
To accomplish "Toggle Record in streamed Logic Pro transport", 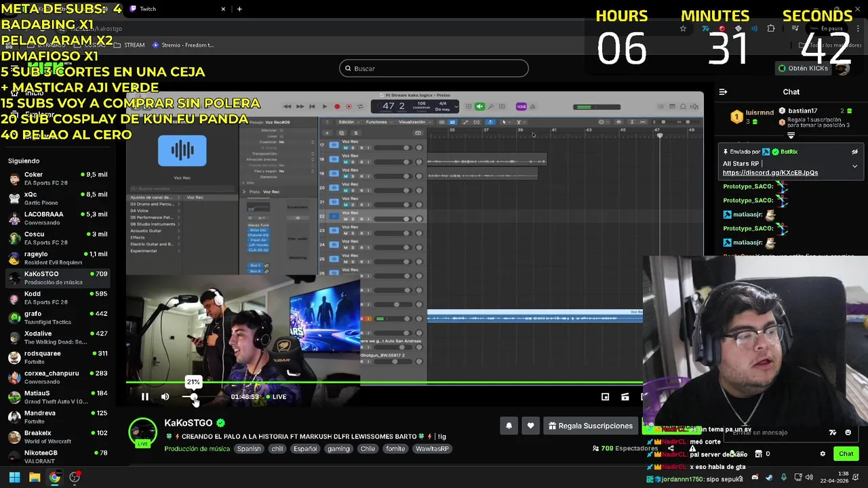I will [337, 106].
